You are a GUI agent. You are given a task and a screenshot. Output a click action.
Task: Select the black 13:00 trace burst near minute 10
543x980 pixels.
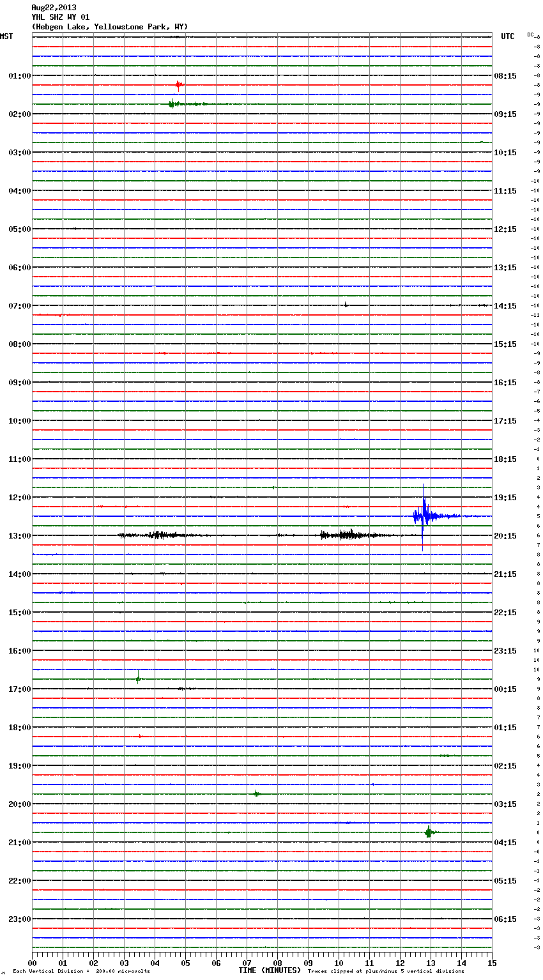tap(348, 535)
